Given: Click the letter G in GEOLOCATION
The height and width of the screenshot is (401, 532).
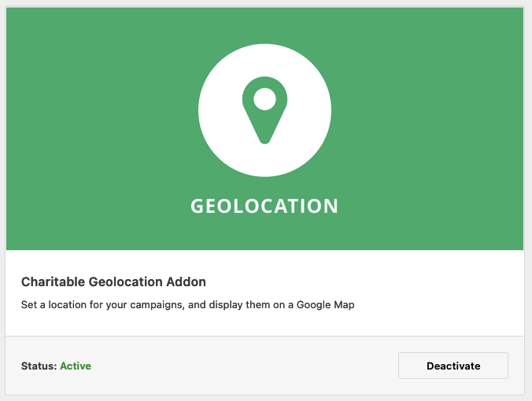Looking at the screenshot, I should (x=197, y=206).
